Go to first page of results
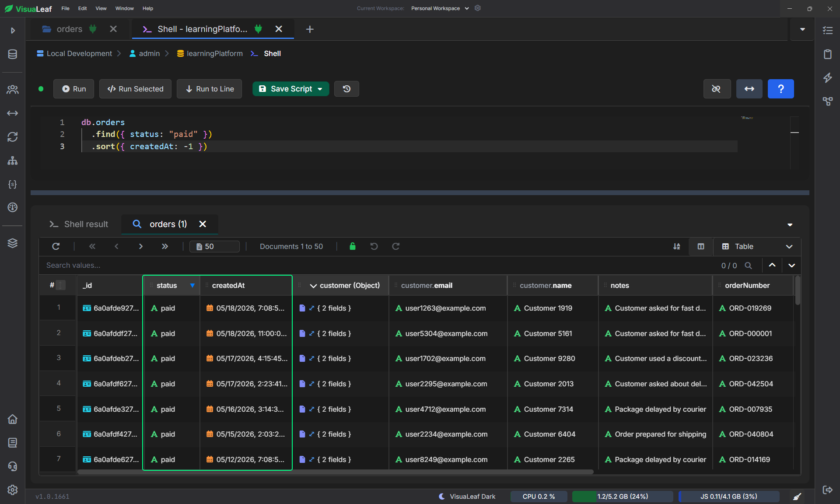Screen dimensions: 840x504 [92, 246]
